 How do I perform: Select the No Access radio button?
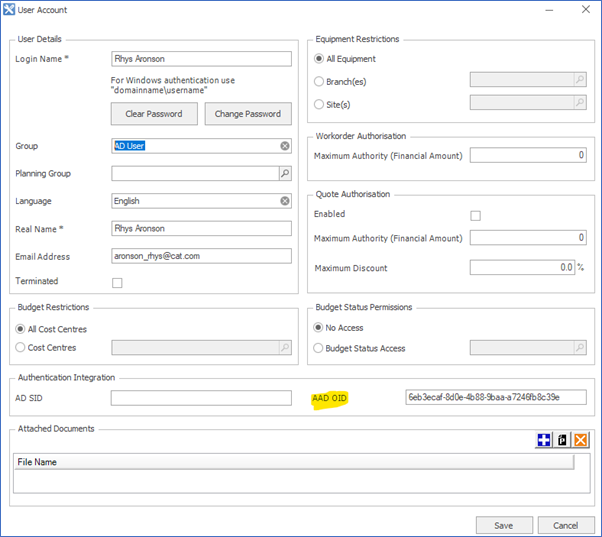pyautogui.click(x=318, y=327)
